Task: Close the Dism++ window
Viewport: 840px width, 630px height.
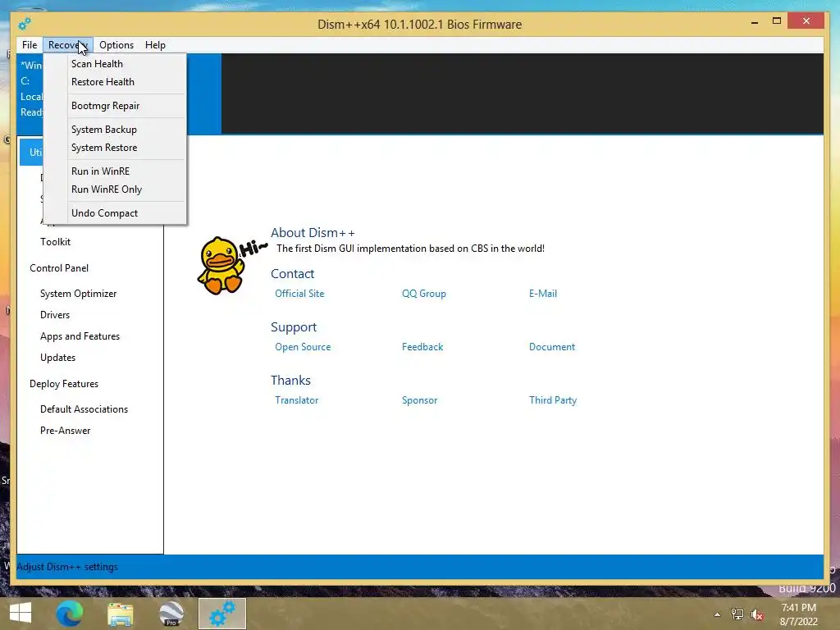Action: (x=806, y=21)
